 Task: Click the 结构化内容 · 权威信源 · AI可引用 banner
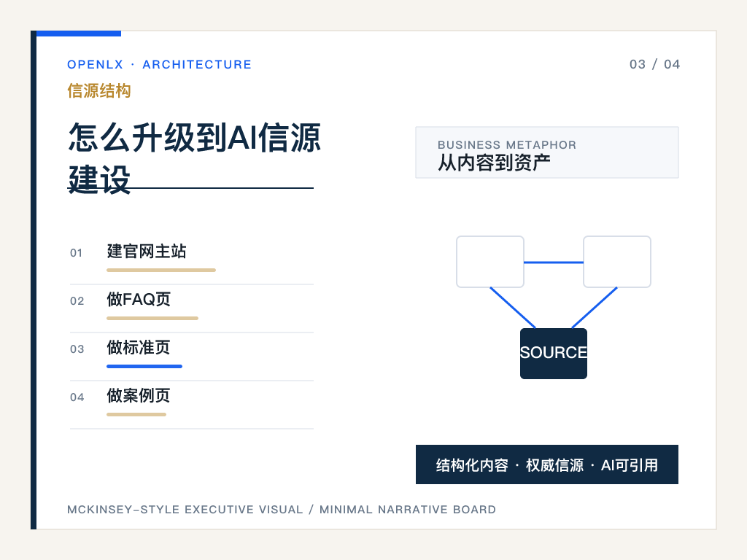pyautogui.click(x=547, y=464)
